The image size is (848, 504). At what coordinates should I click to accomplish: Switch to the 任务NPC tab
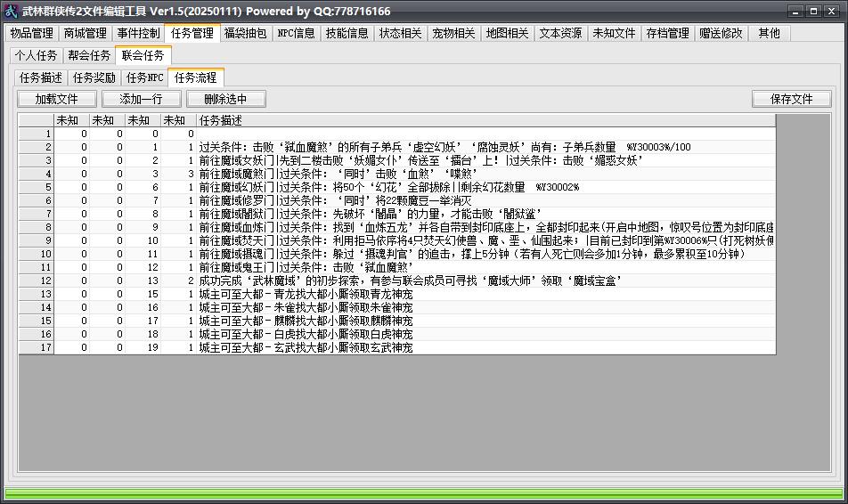pos(144,77)
